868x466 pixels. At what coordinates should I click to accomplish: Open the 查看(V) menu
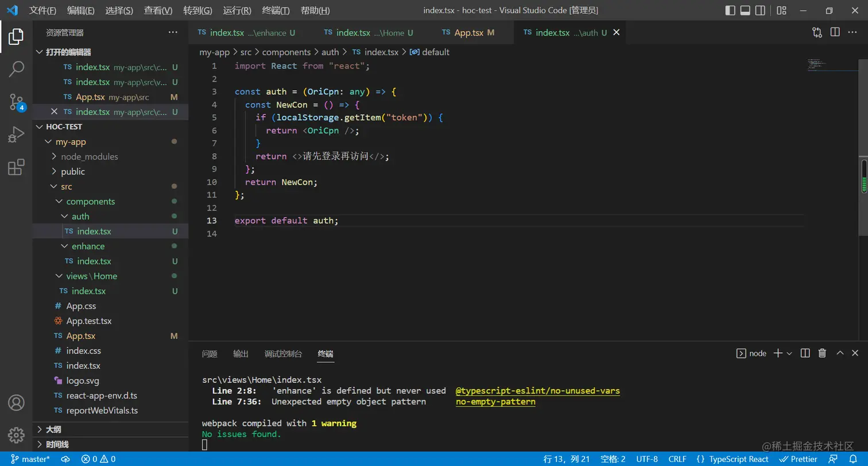point(158,10)
